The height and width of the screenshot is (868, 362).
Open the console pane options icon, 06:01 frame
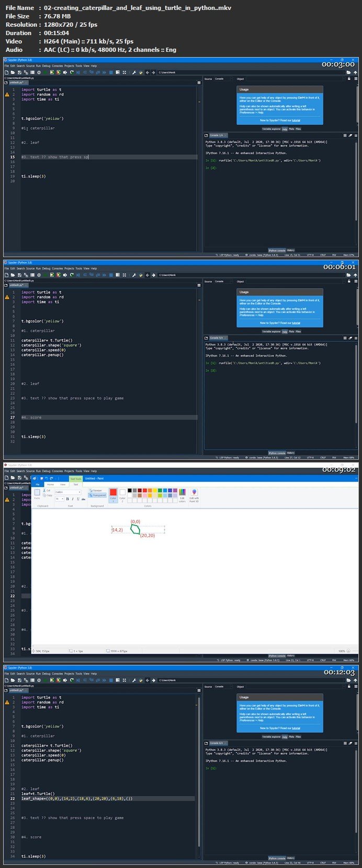[356, 338]
